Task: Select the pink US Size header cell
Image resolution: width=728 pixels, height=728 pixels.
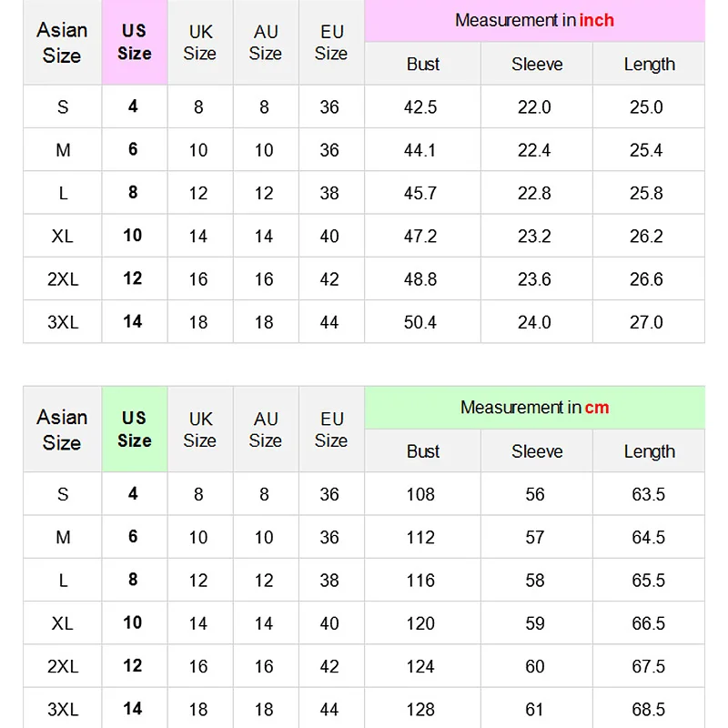Action: click(135, 42)
